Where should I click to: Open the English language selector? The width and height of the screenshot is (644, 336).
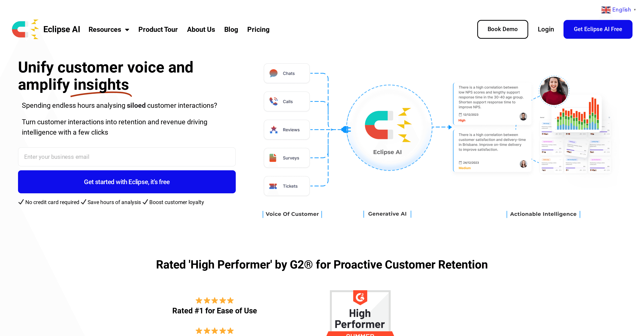[x=621, y=10]
